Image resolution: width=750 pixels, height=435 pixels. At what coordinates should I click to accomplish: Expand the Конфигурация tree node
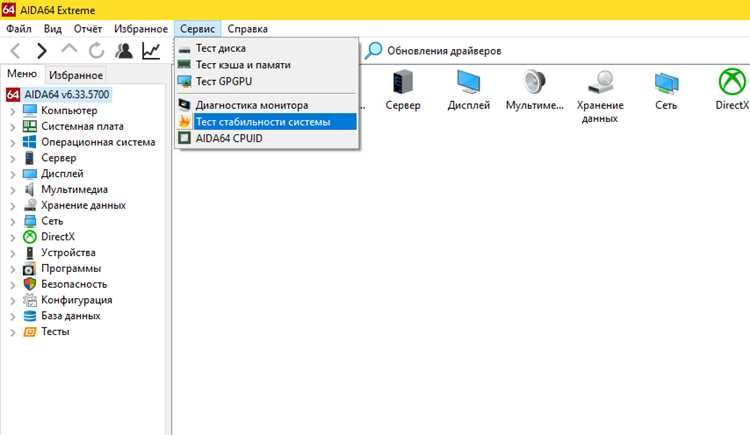[13, 301]
